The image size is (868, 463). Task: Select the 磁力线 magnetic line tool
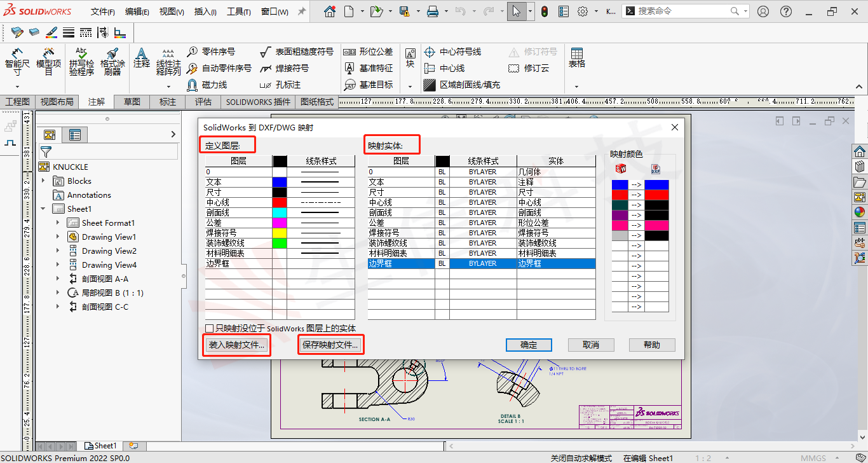coord(207,85)
